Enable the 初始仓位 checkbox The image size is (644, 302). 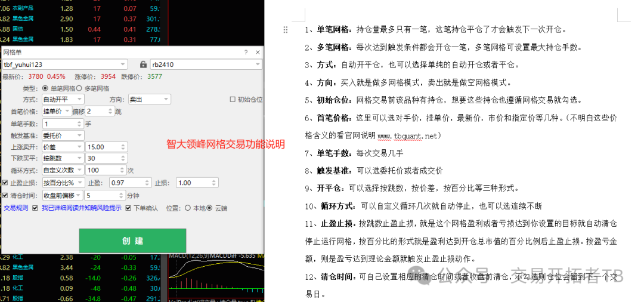(233, 99)
